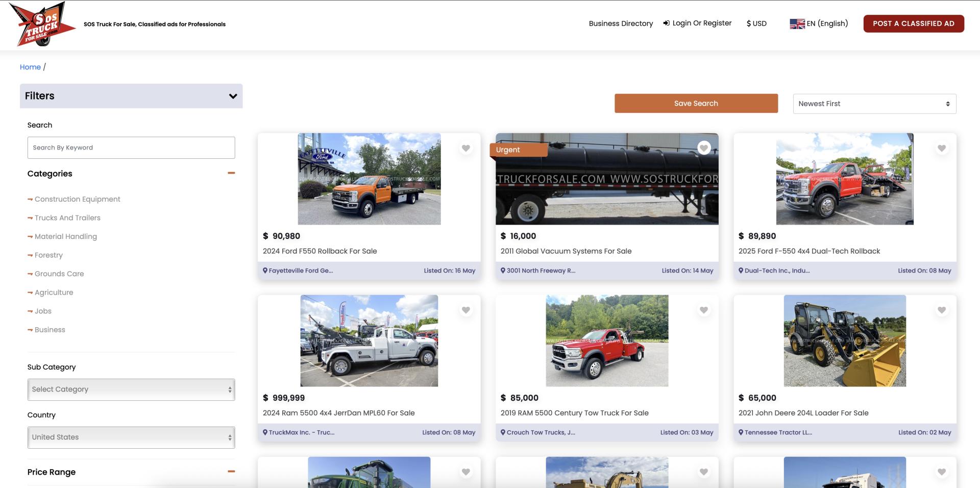Click the login arrow icon
This screenshot has height=488, width=980.
tap(666, 23)
